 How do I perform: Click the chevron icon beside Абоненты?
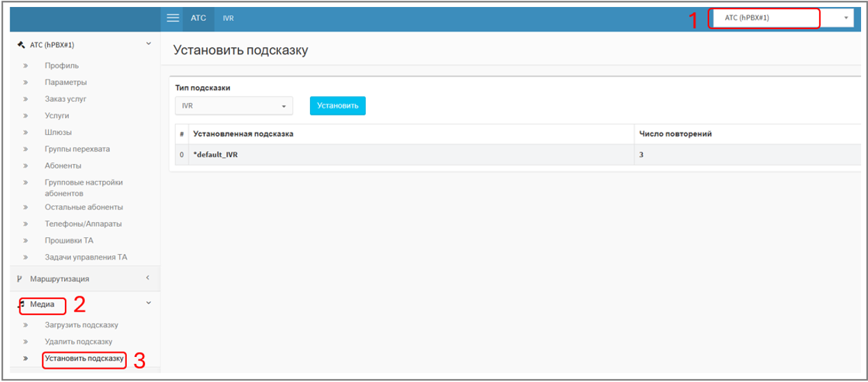point(25,166)
